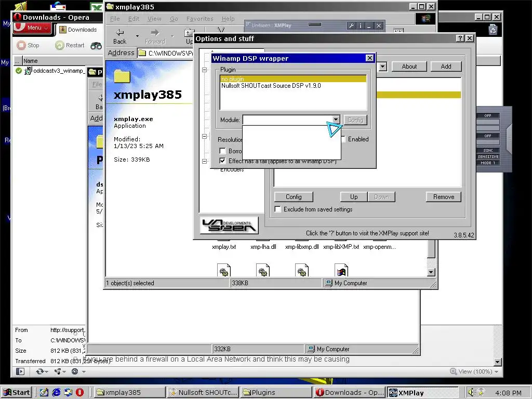Viewport: 532px width, 399px height.
Task: Click the Show Desktop quick launch icon
Action: coord(44,392)
